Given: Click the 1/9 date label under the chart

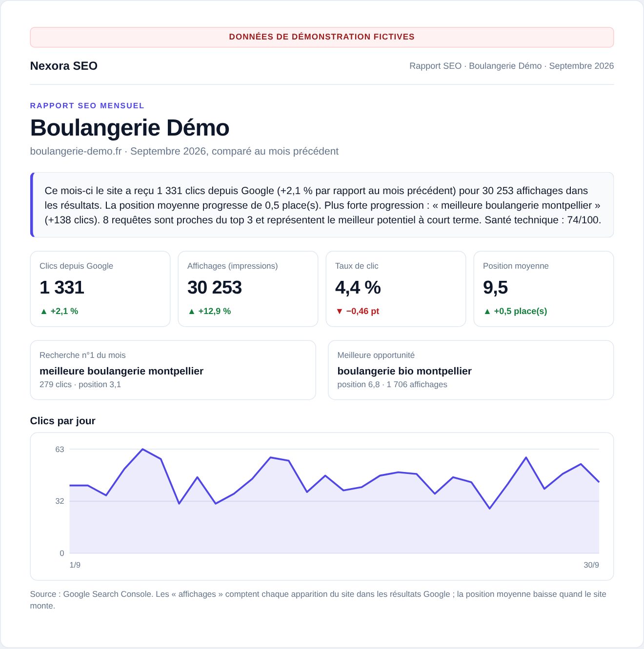Looking at the screenshot, I should click(75, 565).
